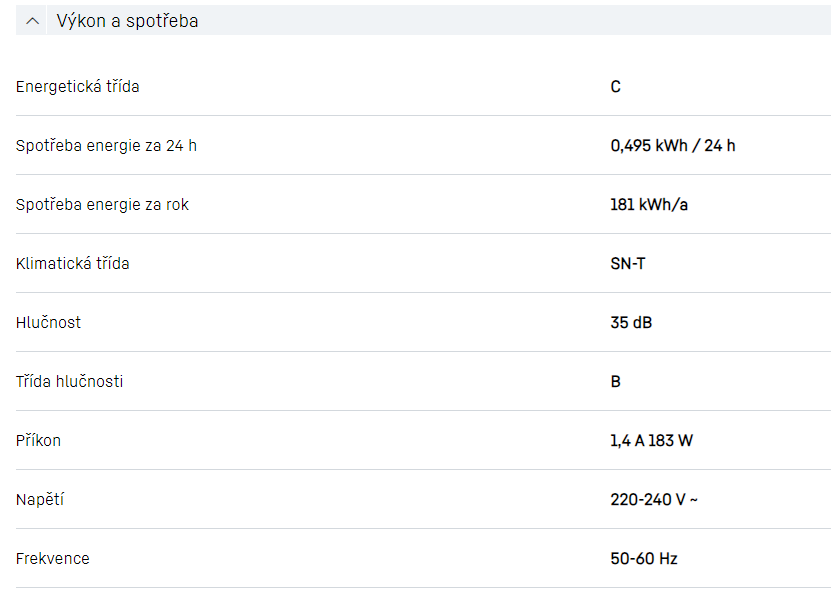Select the noise class value B
Screen dimensions: 831x600
pyautogui.click(x=616, y=382)
